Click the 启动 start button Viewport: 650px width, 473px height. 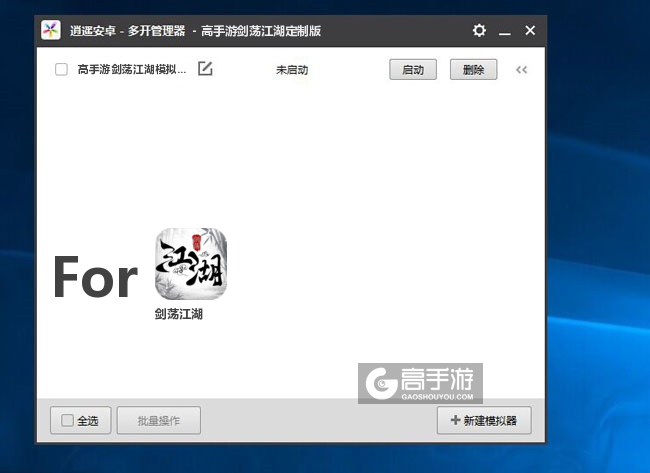coord(413,70)
